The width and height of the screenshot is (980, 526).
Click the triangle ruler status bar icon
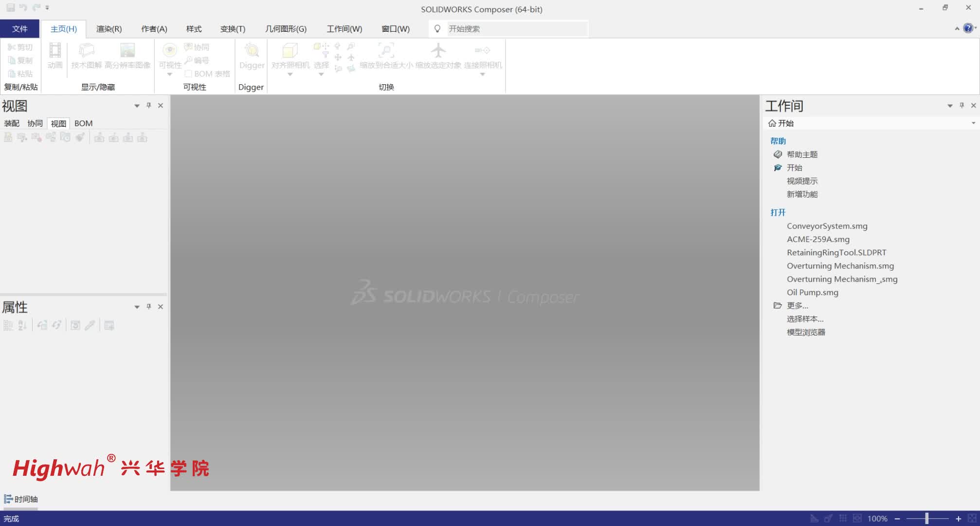point(814,518)
